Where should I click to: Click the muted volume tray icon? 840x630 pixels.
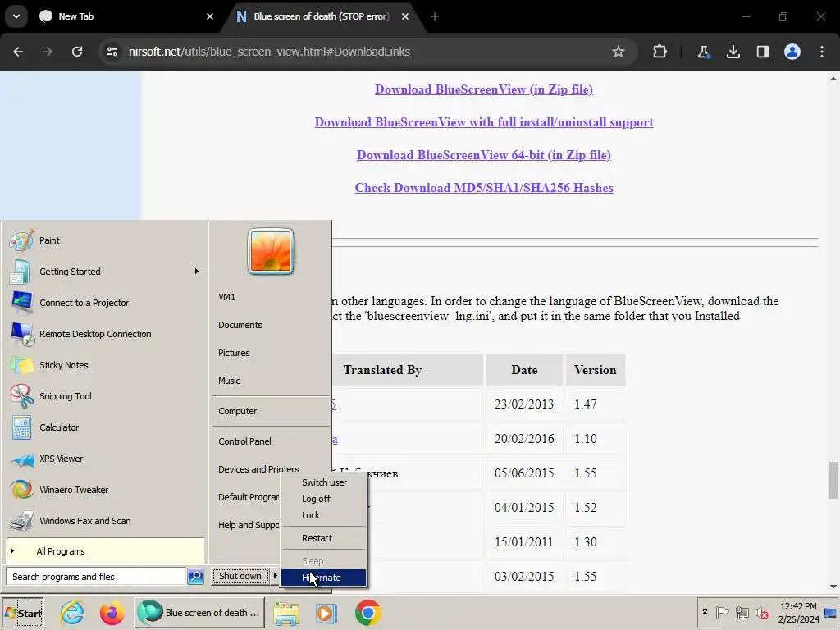click(x=762, y=612)
